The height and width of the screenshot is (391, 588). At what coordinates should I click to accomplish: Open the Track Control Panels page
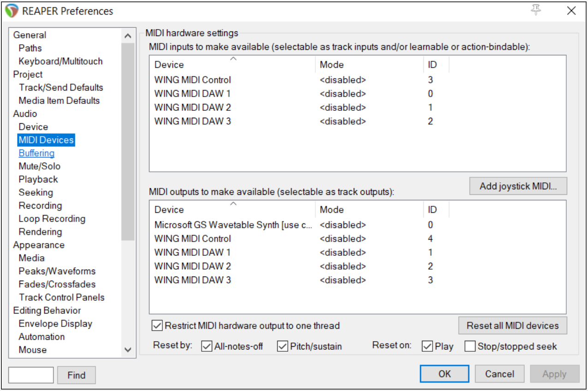click(x=61, y=298)
